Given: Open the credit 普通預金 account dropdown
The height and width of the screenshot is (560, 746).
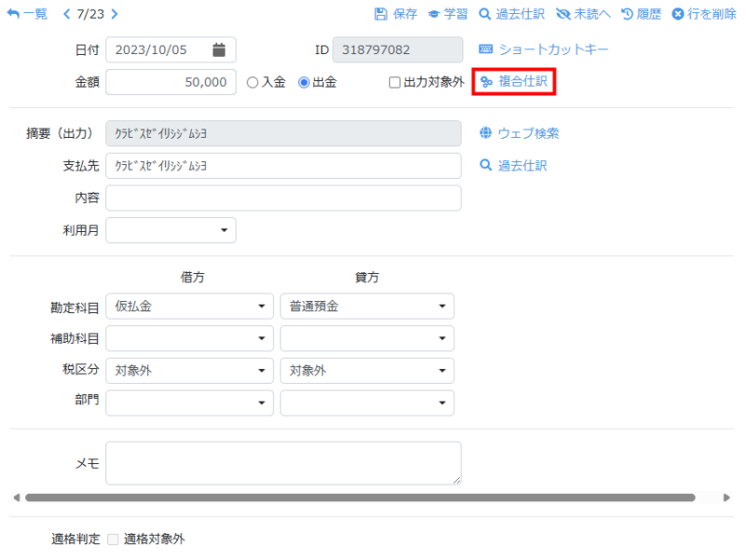Looking at the screenshot, I should point(366,307).
